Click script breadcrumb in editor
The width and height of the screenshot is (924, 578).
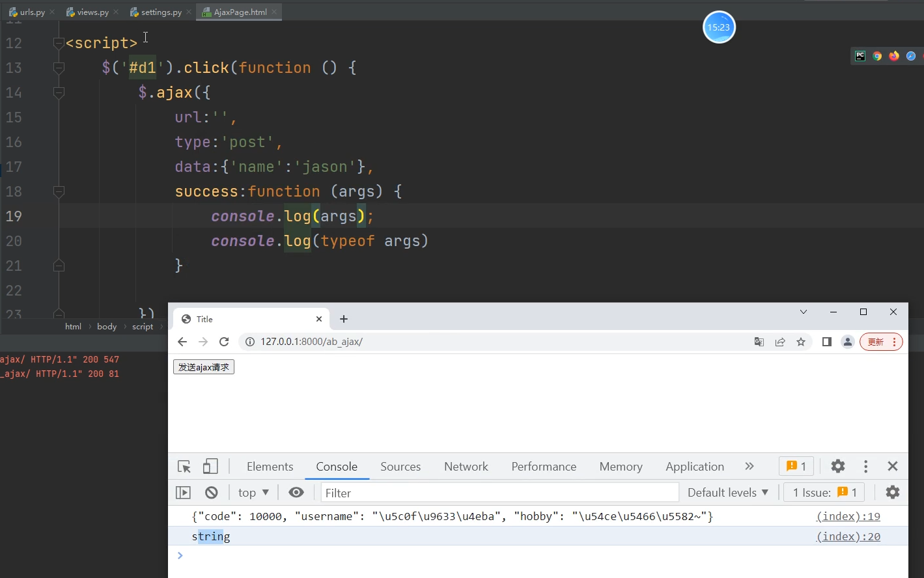[143, 327]
